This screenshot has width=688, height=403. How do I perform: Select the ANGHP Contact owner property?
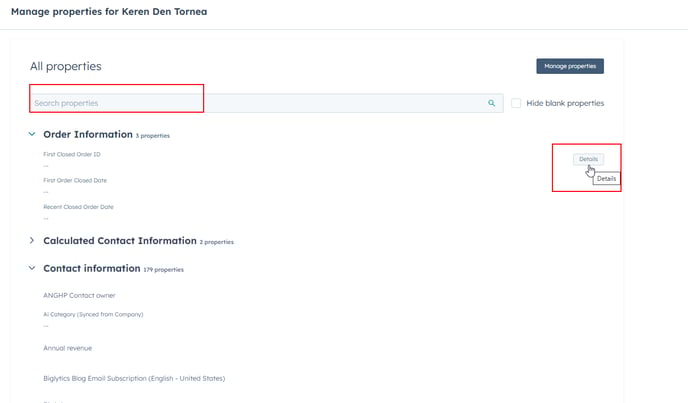point(79,295)
